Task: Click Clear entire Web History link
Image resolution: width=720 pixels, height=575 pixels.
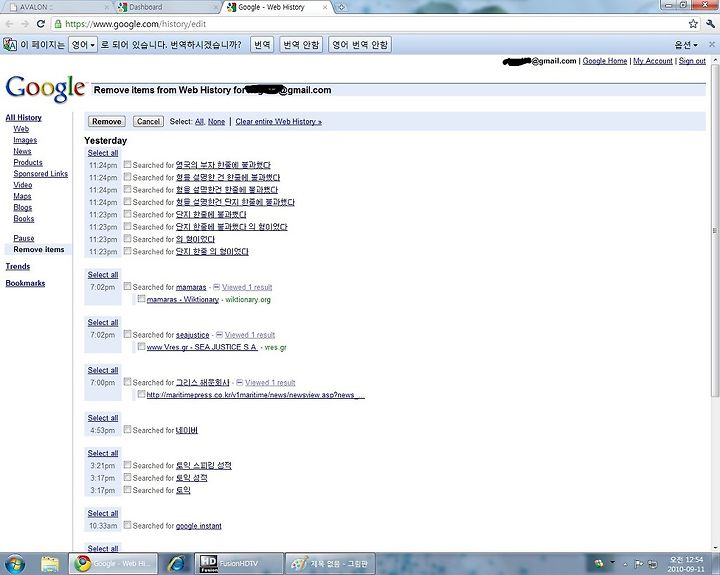Action: coord(279,122)
